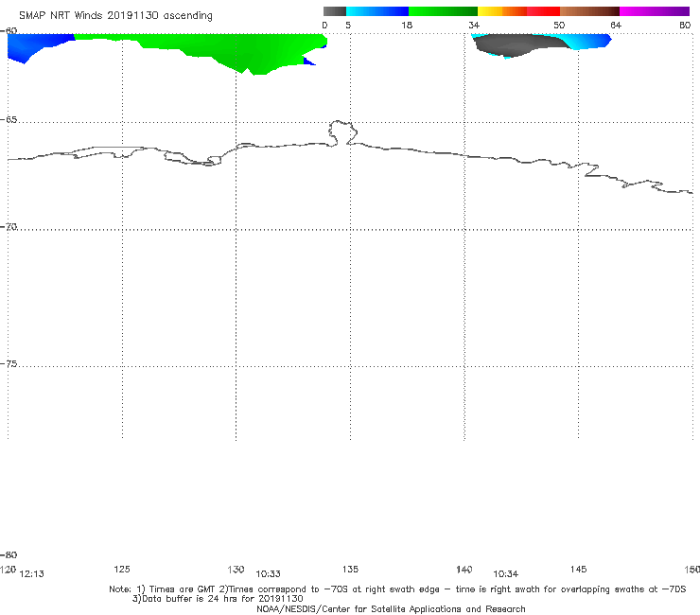Image resolution: width=700 pixels, height=615 pixels.
Task: Click the '50' label under the color scale
Action: pyautogui.click(x=559, y=26)
